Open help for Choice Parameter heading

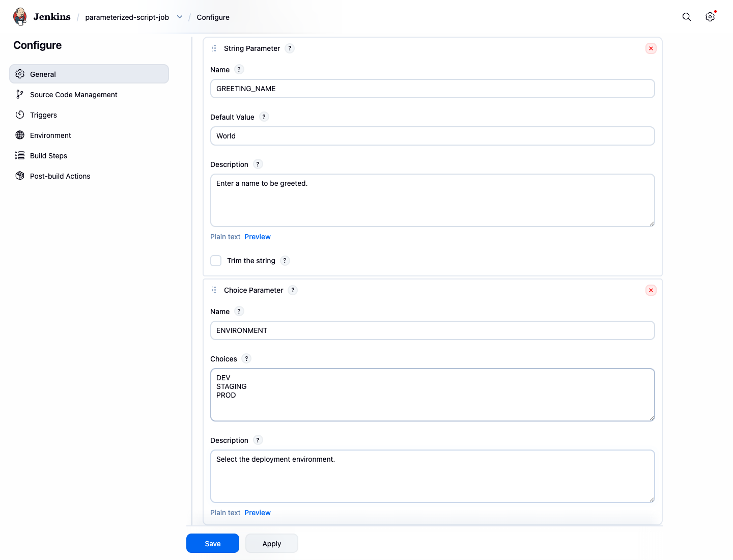293,290
